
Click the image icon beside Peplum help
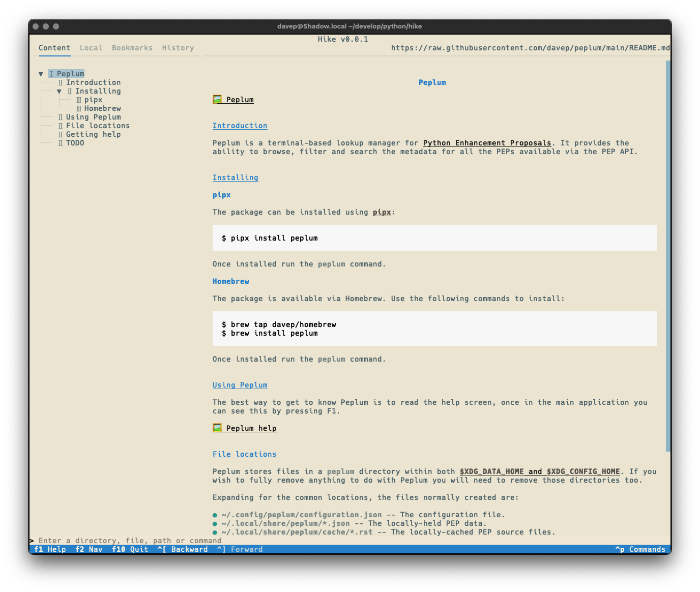[x=217, y=428]
